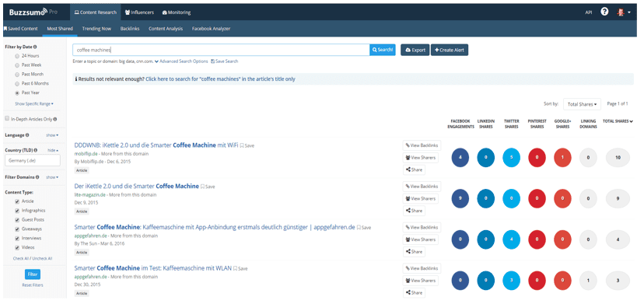Viewport: 644px width, 304px height.
Task: Click Twitter shares circle showing 3
Action: click(511, 281)
